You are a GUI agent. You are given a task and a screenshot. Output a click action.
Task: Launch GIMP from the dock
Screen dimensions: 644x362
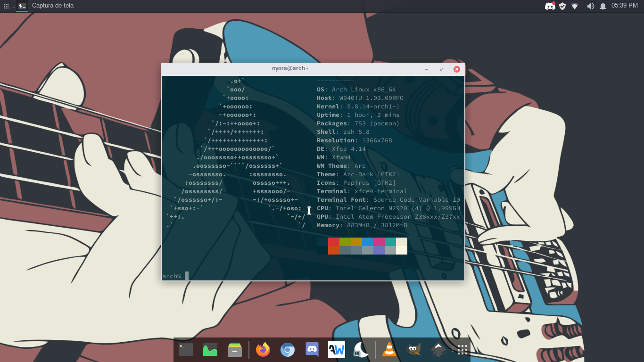tap(413, 350)
